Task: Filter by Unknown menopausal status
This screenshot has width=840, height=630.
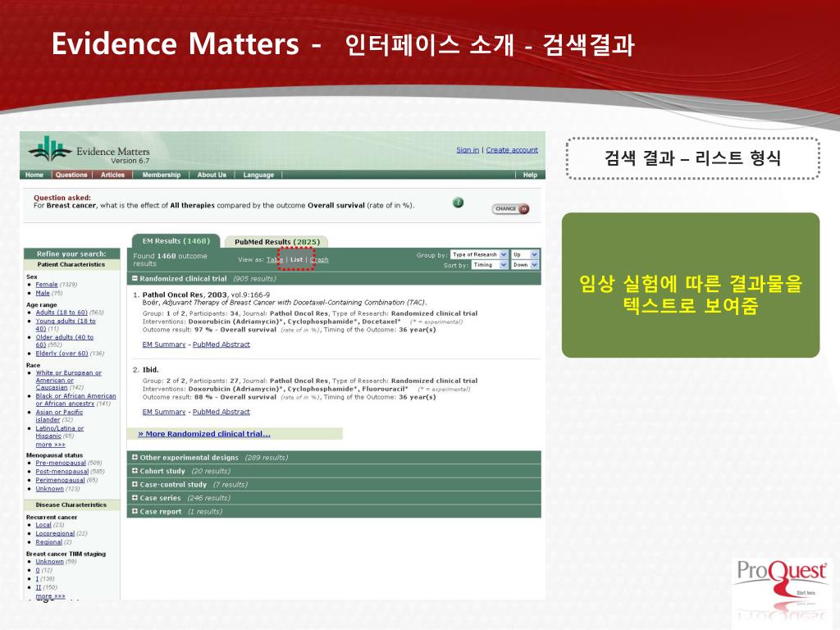Action: click(x=50, y=489)
